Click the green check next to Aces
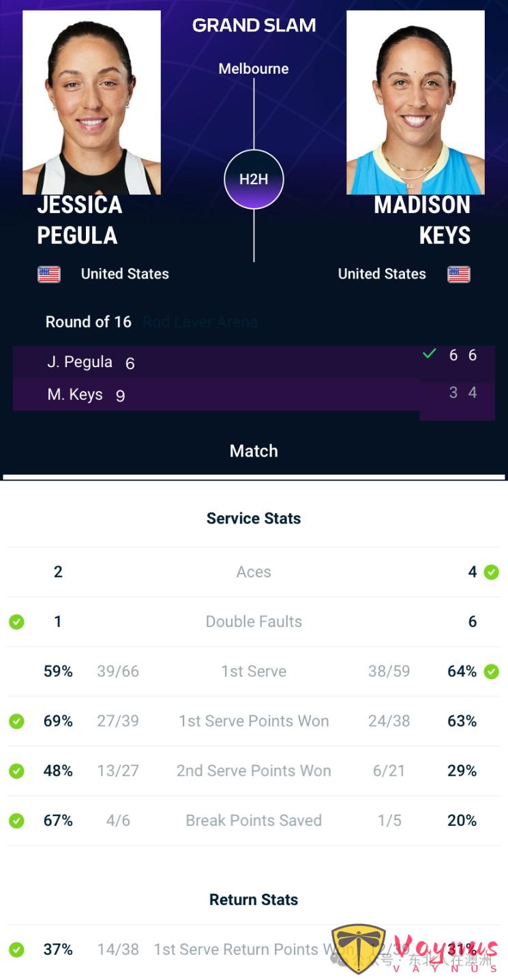The image size is (508, 980). tap(491, 573)
